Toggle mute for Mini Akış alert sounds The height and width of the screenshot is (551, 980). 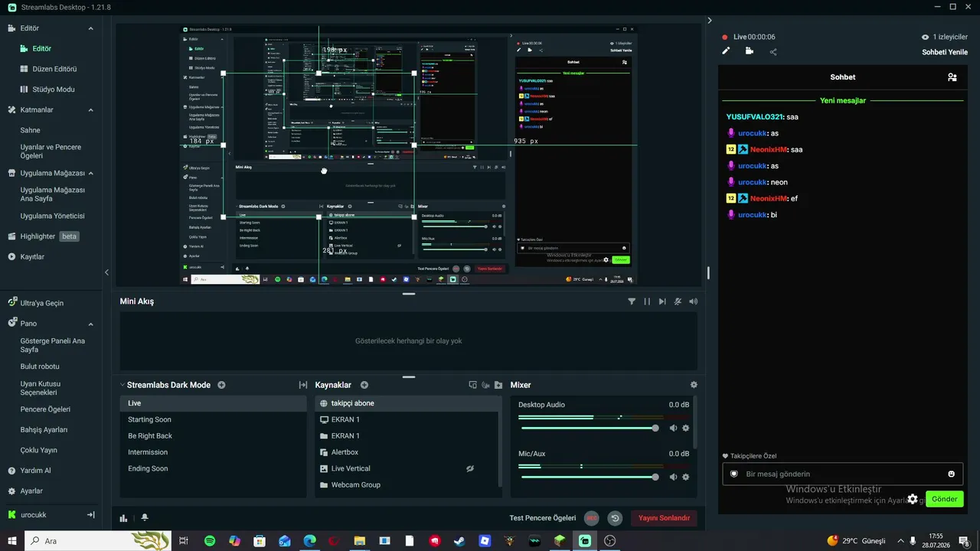678,302
